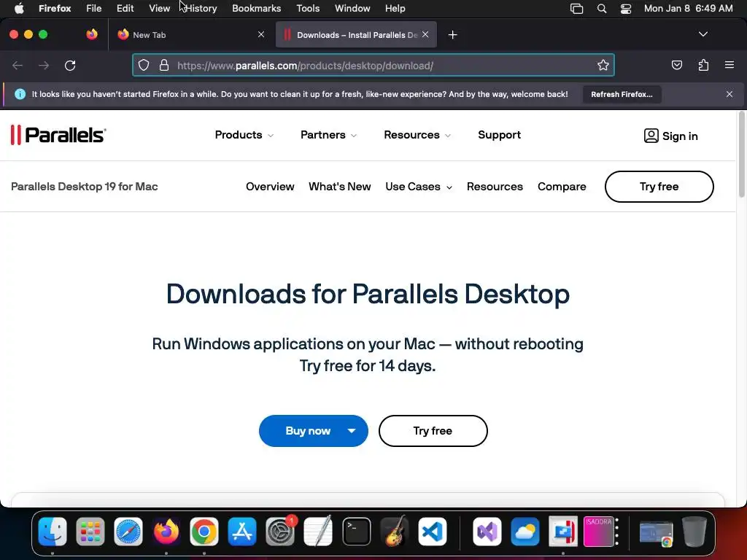This screenshot has height=560, width=747.
Task: Open GarageBand from the Dock
Action: (x=395, y=532)
